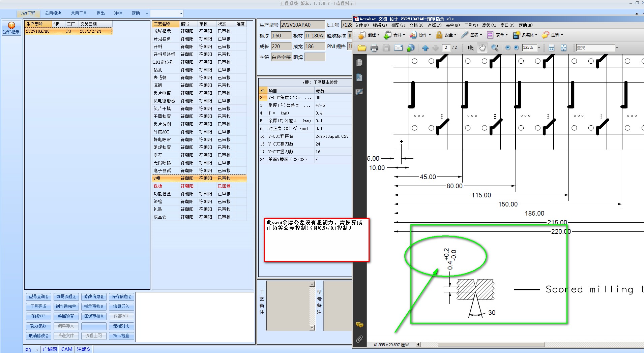Open the 常用工具 menu
644x353 pixels.
pyautogui.click(x=79, y=13)
